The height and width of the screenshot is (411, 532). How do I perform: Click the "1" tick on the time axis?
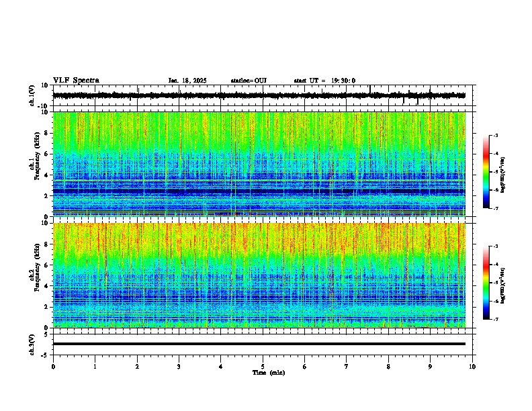point(95,367)
